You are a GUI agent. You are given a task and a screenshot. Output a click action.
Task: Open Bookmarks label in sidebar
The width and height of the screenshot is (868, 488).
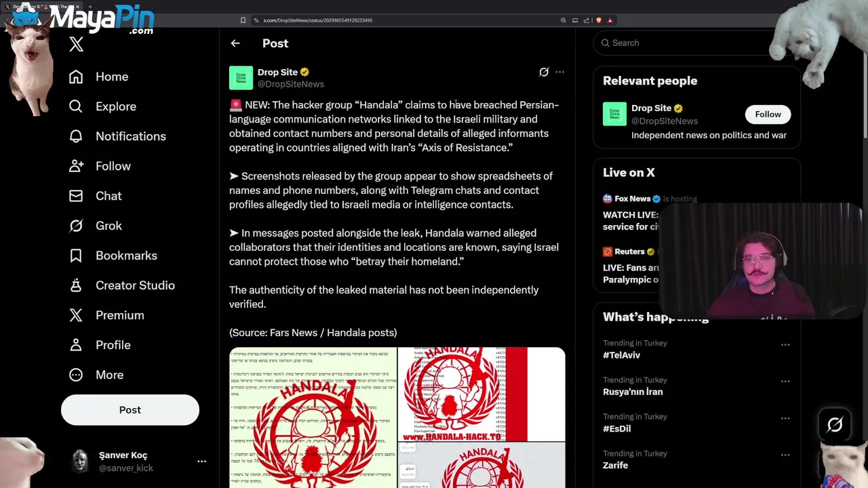click(x=126, y=256)
